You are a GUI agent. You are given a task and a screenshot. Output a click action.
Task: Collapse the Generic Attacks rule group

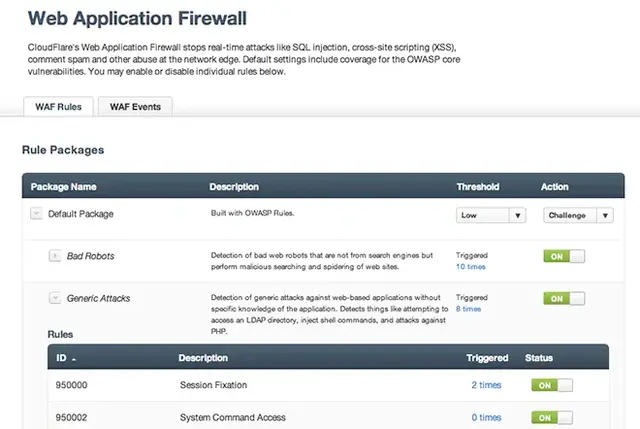coord(55,298)
